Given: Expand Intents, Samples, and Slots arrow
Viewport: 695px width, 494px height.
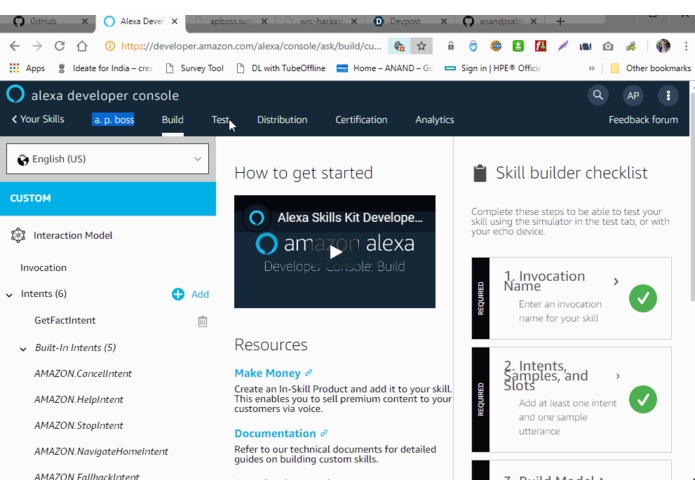Looking at the screenshot, I should pos(618,376).
